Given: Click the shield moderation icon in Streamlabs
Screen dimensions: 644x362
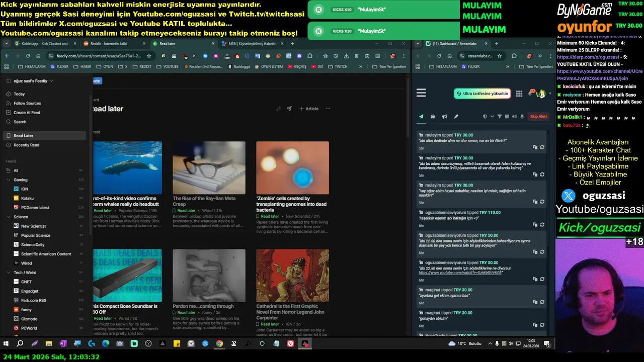Looking at the screenshot, I should coord(485,117).
